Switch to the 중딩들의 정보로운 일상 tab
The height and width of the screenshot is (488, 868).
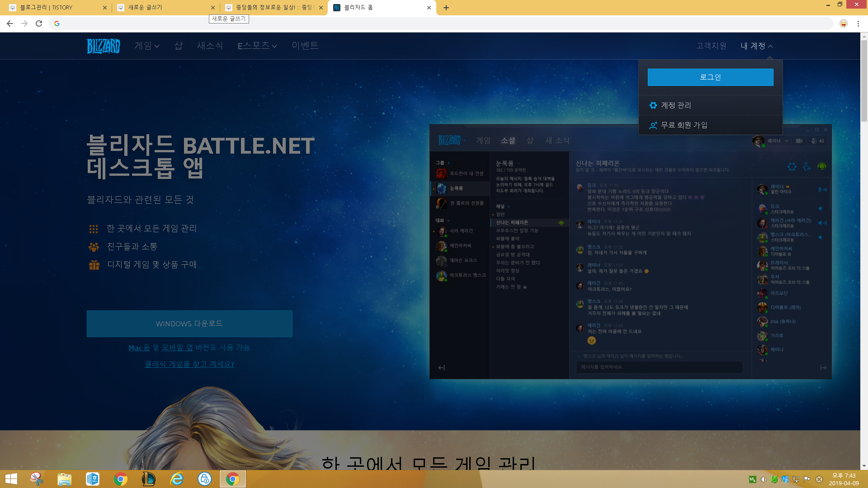274,8
